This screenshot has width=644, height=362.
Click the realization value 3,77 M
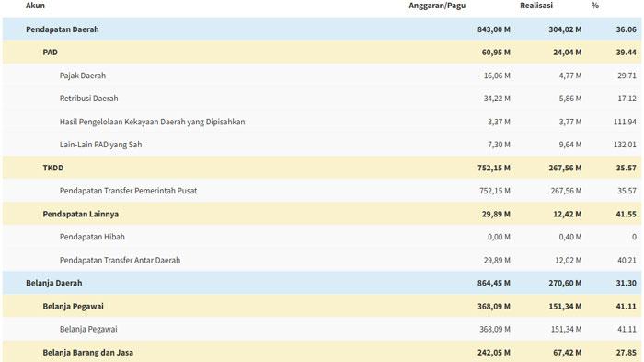(x=570, y=122)
